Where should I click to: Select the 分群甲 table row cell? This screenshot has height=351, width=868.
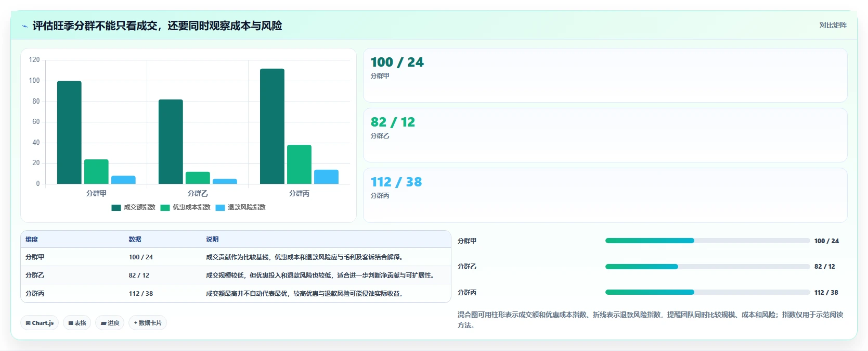coord(35,257)
